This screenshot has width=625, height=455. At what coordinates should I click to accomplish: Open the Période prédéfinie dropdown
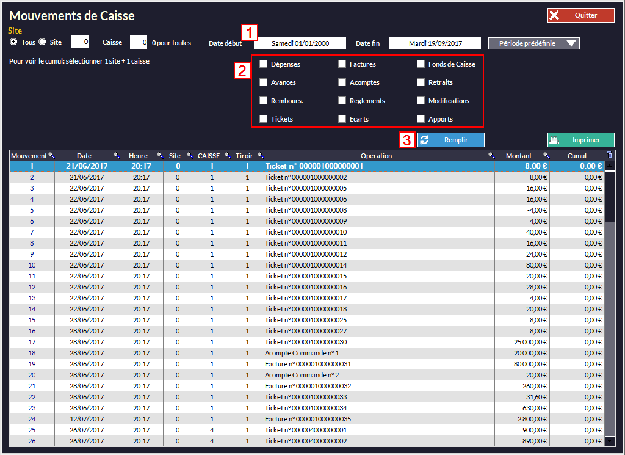point(534,43)
